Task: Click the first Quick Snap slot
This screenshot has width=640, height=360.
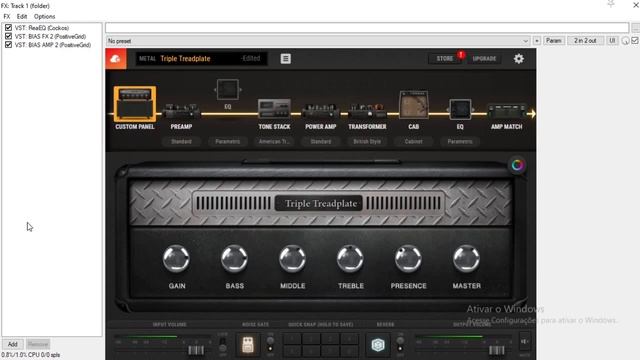Action: (292, 339)
